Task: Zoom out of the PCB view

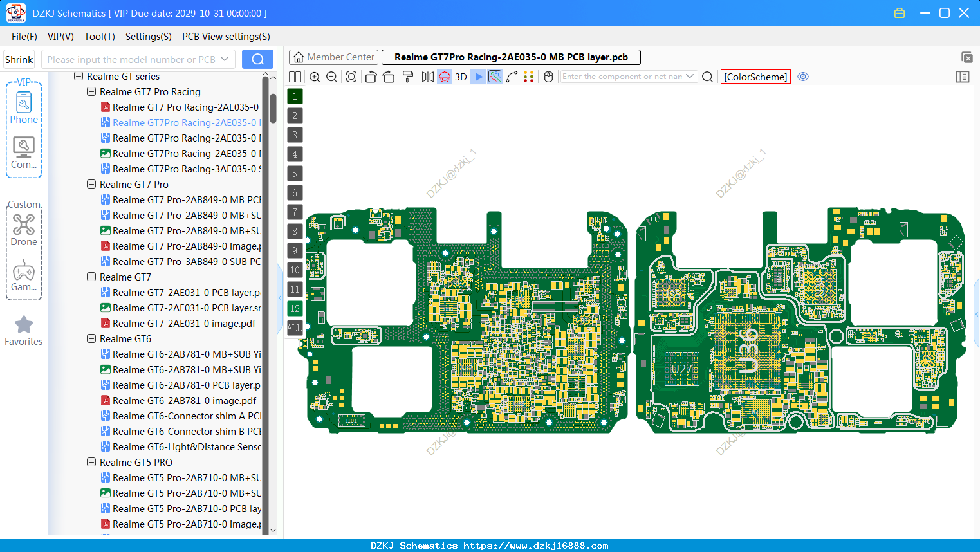Action: pos(332,77)
